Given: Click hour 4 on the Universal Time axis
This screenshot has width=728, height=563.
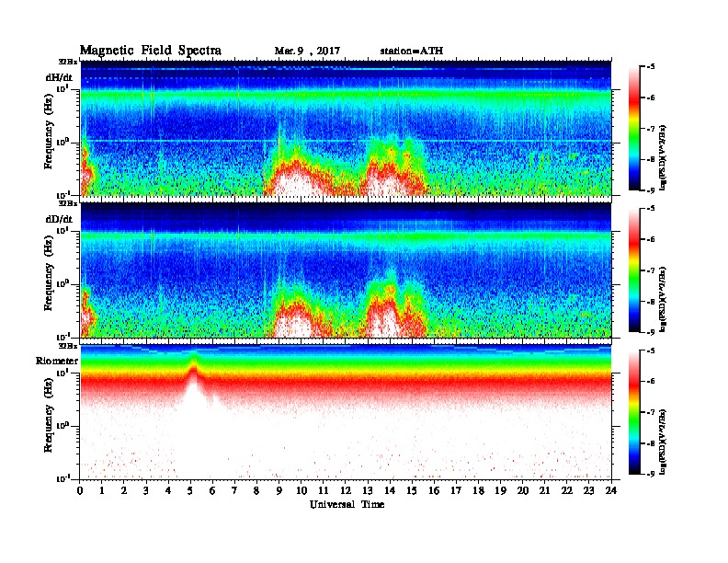Looking at the screenshot, I should click(x=168, y=491).
